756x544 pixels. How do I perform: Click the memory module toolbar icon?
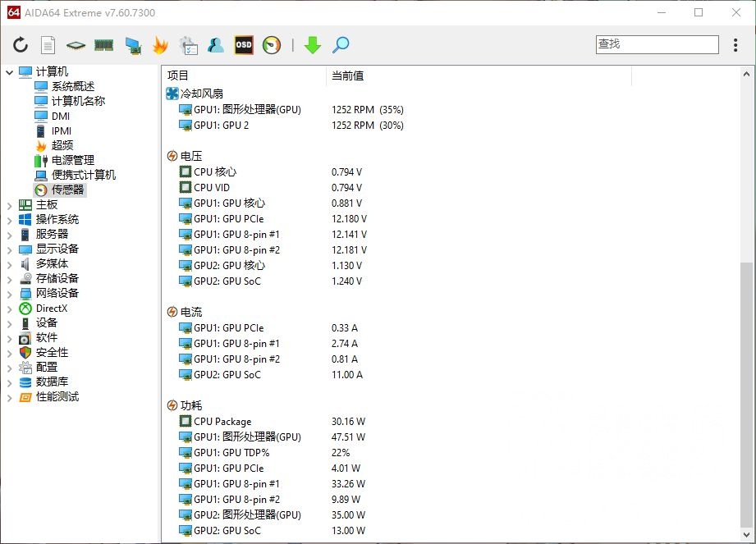coord(103,45)
